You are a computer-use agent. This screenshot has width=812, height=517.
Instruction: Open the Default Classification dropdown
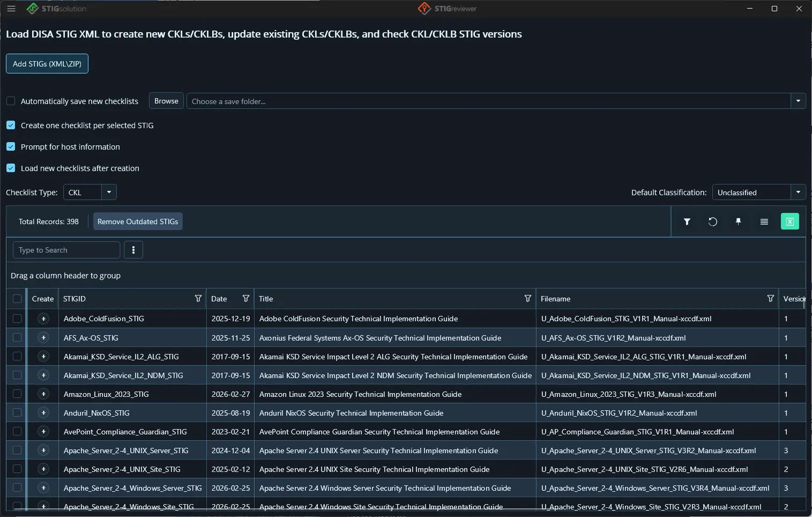click(798, 192)
